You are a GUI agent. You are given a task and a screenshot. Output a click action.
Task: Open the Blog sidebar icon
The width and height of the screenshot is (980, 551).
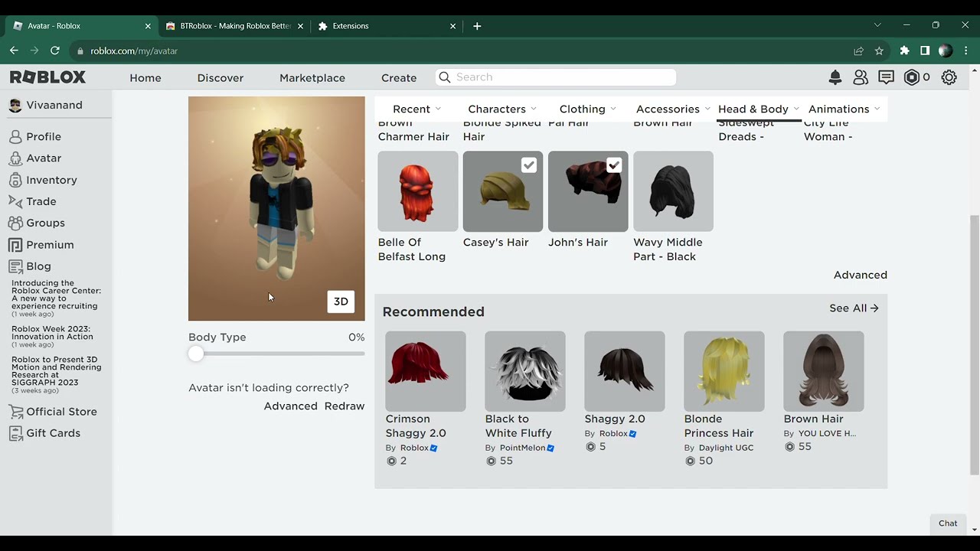15,266
